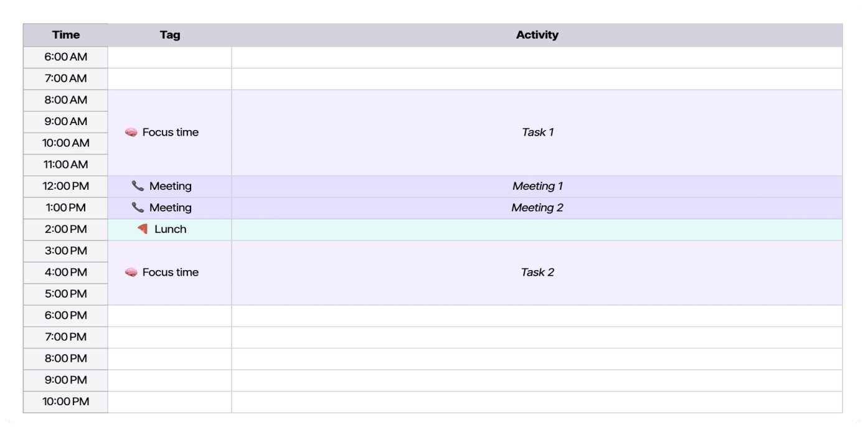Click the empty Tag cell for 7:00 AM
The height and width of the screenshot is (427, 868).
[x=170, y=79]
